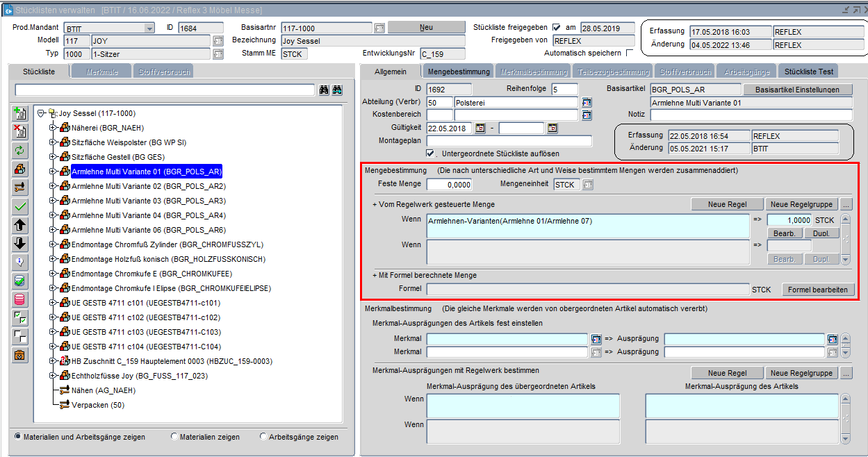This screenshot has width=868, height=457.
Task: Select the Arbeitsgänge zeigen radio button
Action: tap(263, 437)
